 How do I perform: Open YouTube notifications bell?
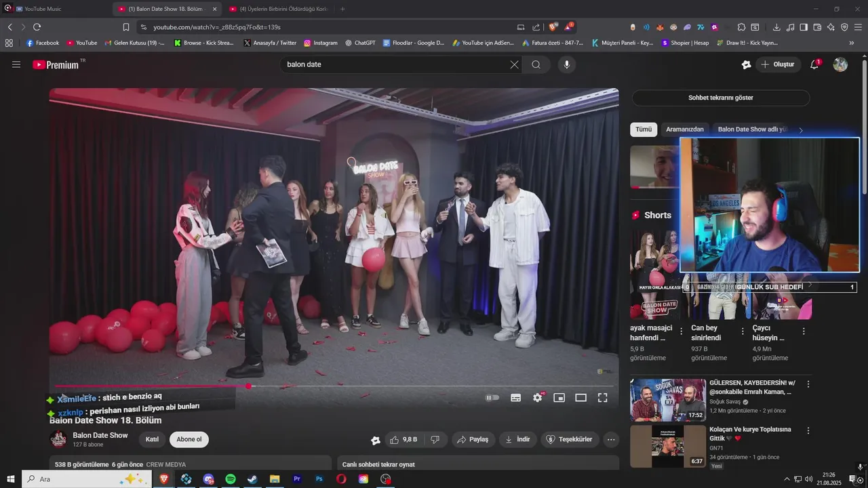coord(814,64)
